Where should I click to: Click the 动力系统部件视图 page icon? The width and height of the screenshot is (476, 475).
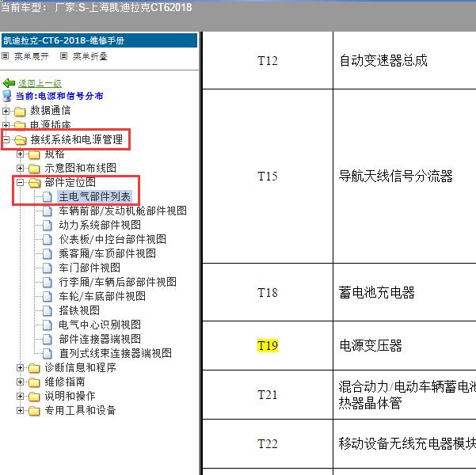click(47, 225)
